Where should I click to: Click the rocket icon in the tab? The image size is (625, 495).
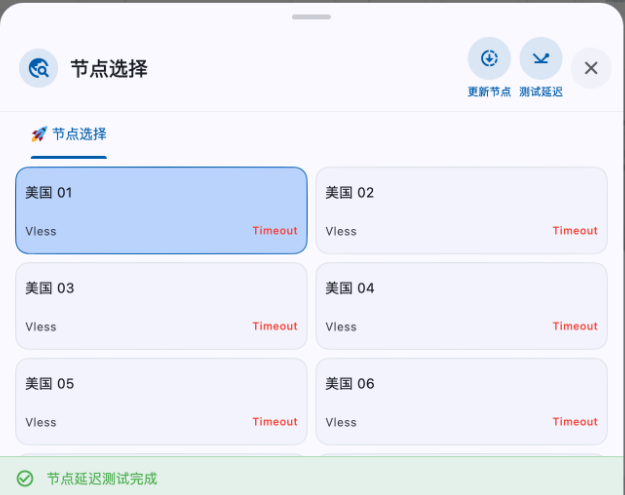(39, 134)
